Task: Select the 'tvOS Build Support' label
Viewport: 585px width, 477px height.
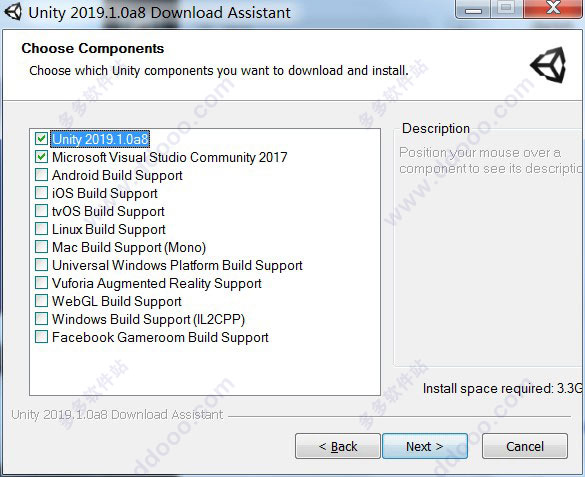Action: point(108,211)
